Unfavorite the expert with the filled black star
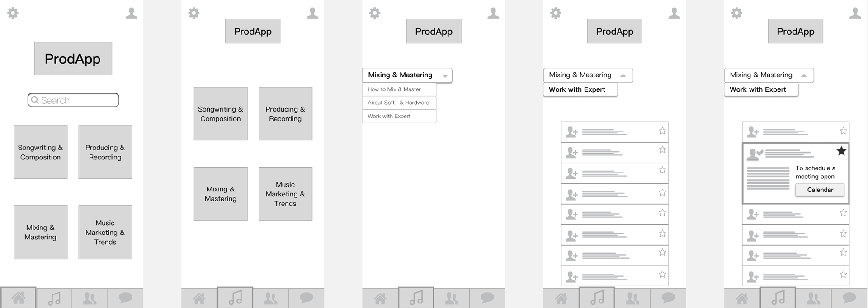The image size is (868, 308). (841, 151)
